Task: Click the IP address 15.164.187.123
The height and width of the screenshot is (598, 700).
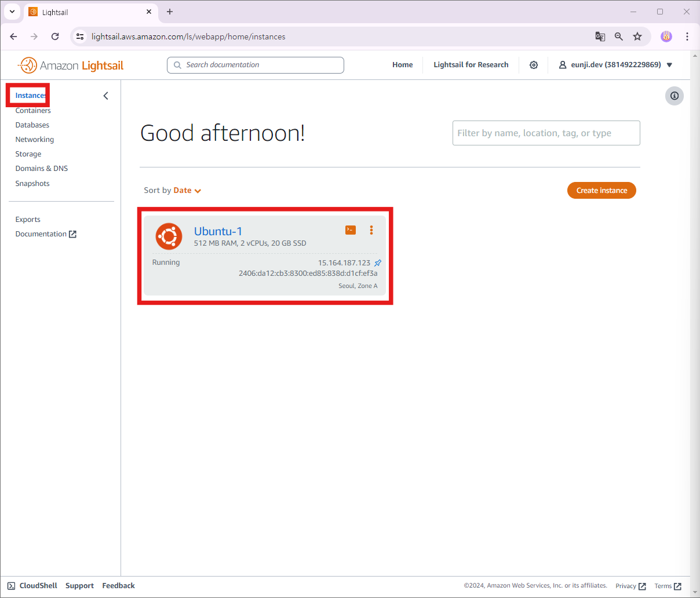Action: coord(344,263)
